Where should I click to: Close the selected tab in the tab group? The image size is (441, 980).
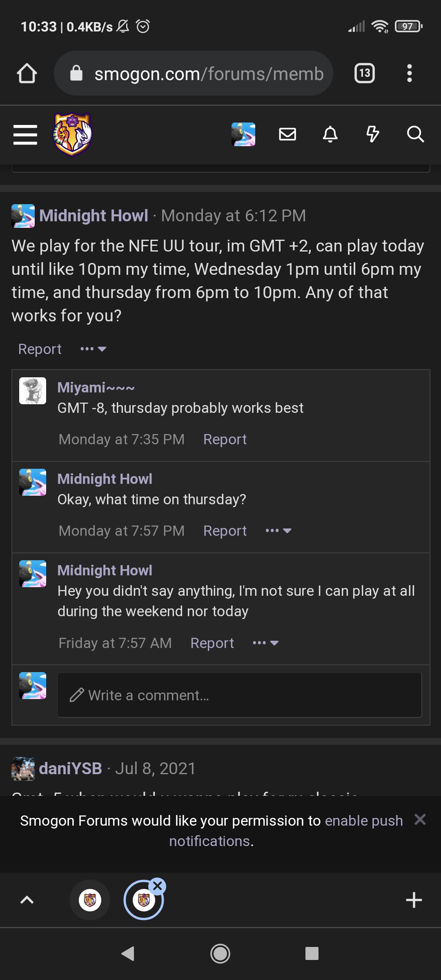(x=158, y=886)
